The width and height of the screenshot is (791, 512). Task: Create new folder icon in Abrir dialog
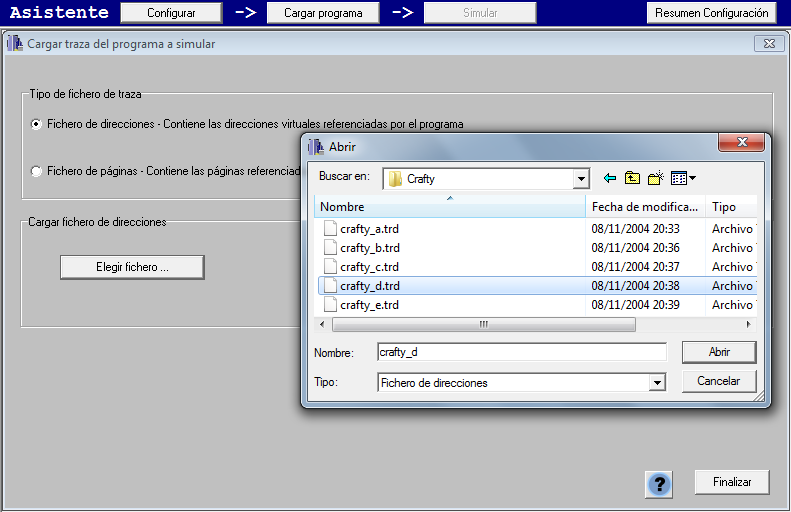(656, 178)
